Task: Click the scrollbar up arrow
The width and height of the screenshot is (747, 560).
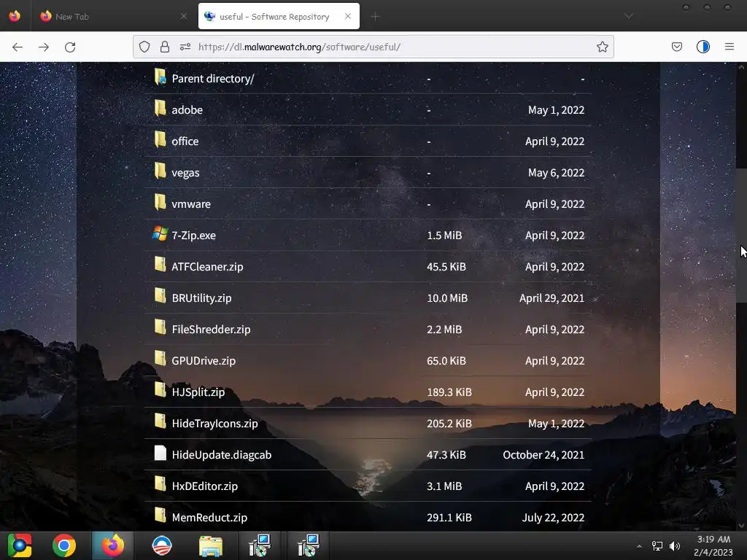Action: coord(741,68)
